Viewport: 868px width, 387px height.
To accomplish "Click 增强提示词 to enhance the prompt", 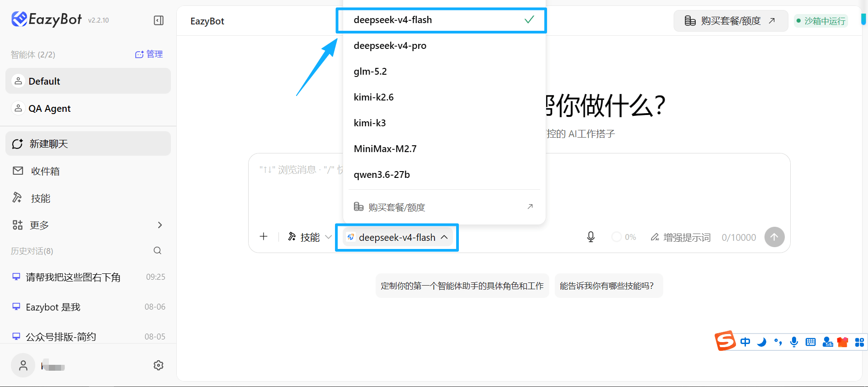I will click(x=680, y=237).
